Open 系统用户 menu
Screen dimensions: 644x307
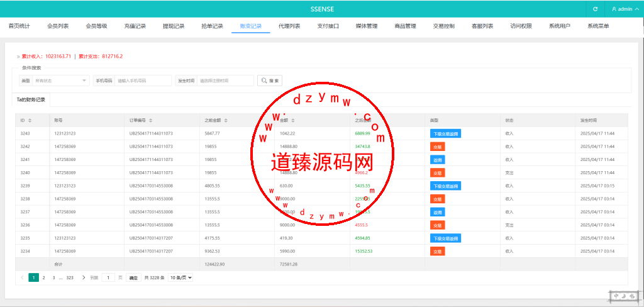tap(560, 26)
